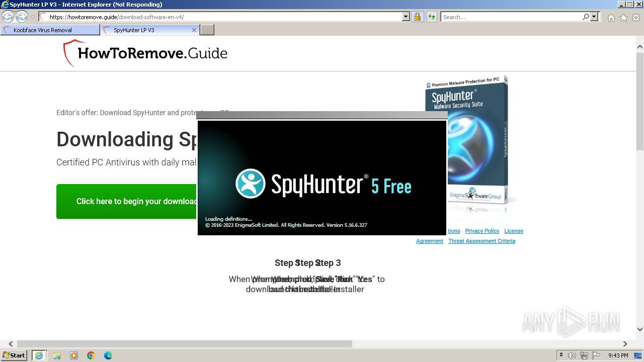Click the horizontal scrollbar thumb
This screenshot has width=644, height=362.
coord(185,344)
